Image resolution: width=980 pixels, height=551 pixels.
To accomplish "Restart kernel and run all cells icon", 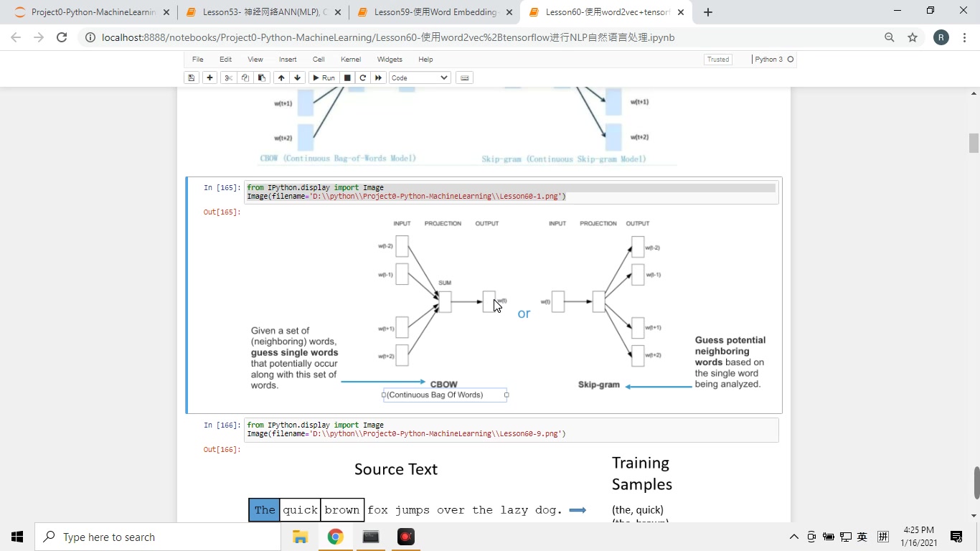I will [379, 77].
